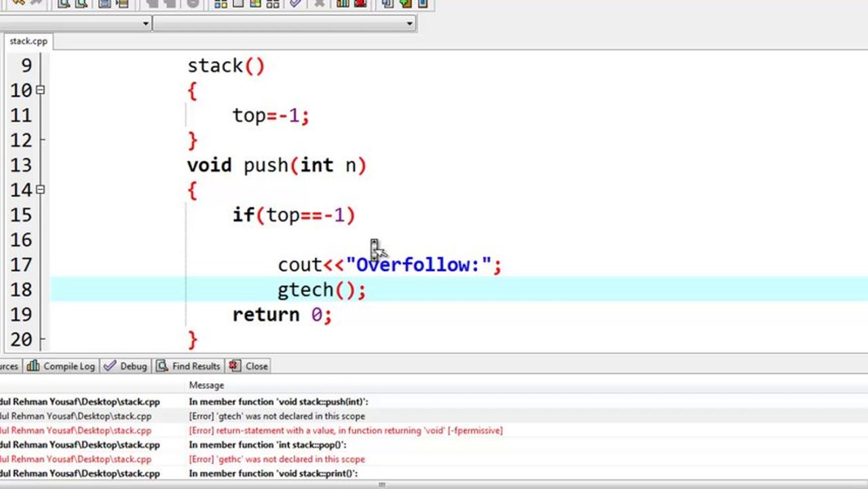The height and width of the screenshot is (489, 868).
Task: Open the left class browser dropdown
Action: [x=145, y=24]
